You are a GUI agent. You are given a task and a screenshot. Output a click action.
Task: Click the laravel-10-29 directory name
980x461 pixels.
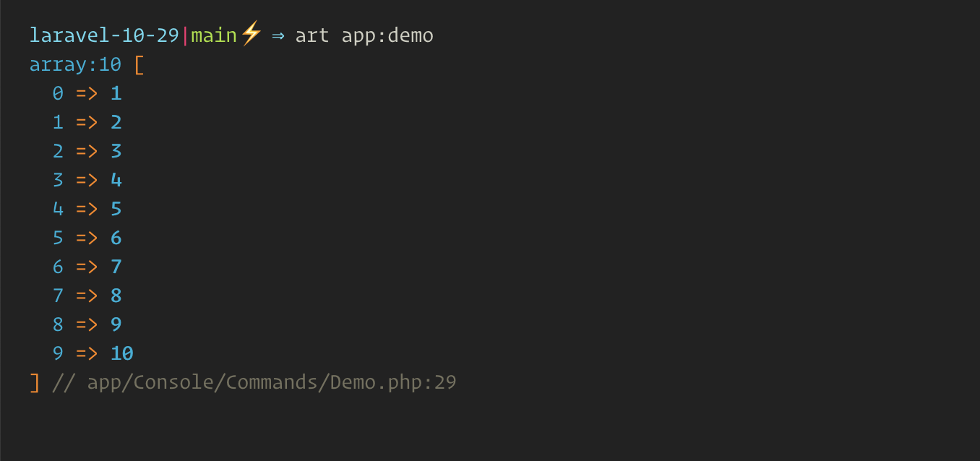(x=104, y=35)
